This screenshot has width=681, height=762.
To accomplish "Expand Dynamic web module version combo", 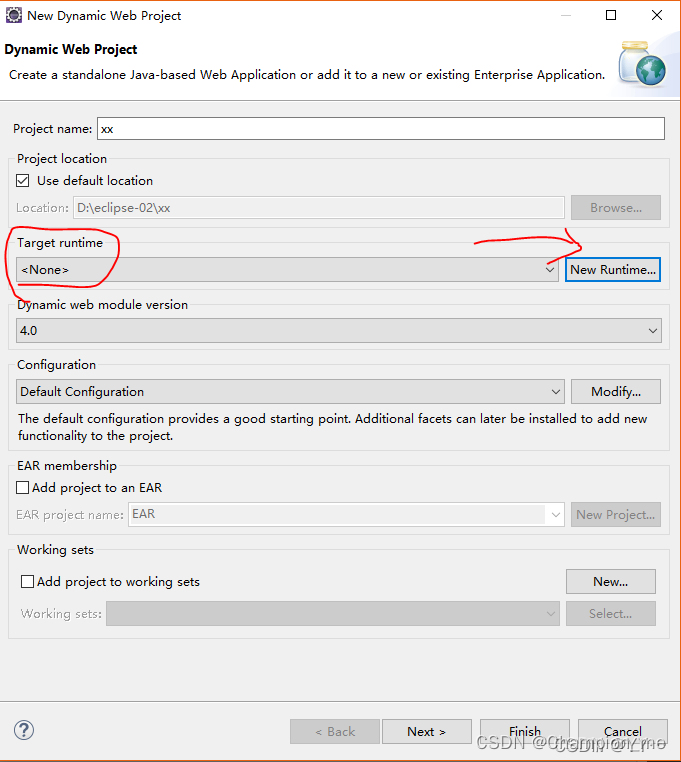I will tap(339, 331).
